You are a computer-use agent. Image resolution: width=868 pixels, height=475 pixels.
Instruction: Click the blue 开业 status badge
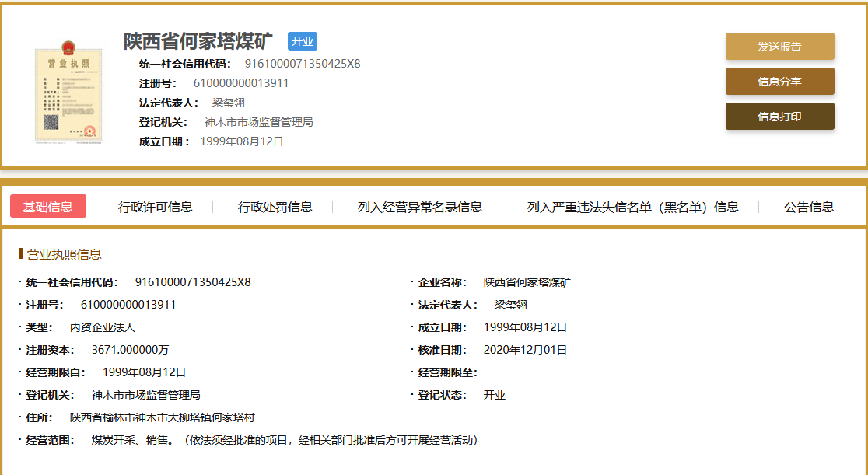pyautogui.click(x=302, y=42)
